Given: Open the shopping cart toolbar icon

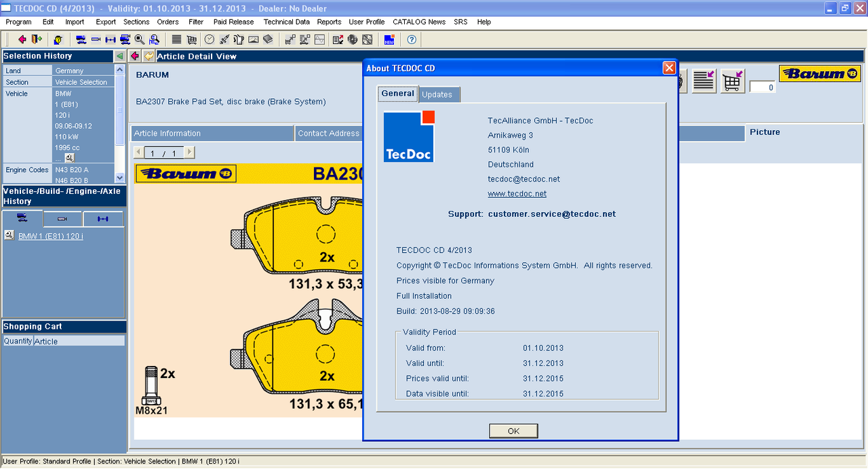Looking at the screenshot, I should click(x=191, y=39).
